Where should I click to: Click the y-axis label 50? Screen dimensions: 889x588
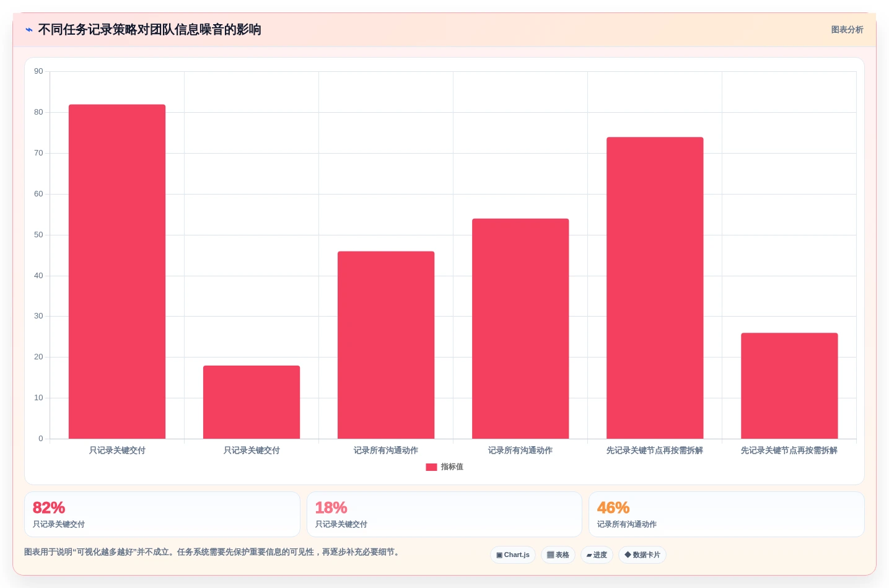38,235
